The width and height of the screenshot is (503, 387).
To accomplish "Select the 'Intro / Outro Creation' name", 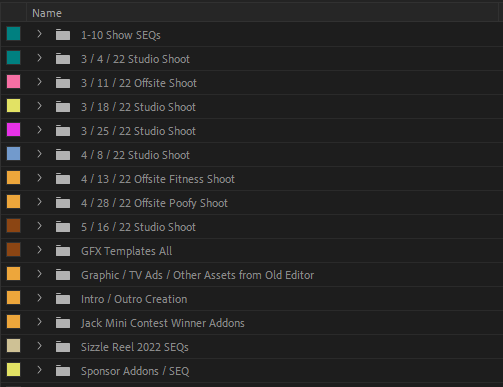I will [x=134, y=299].
